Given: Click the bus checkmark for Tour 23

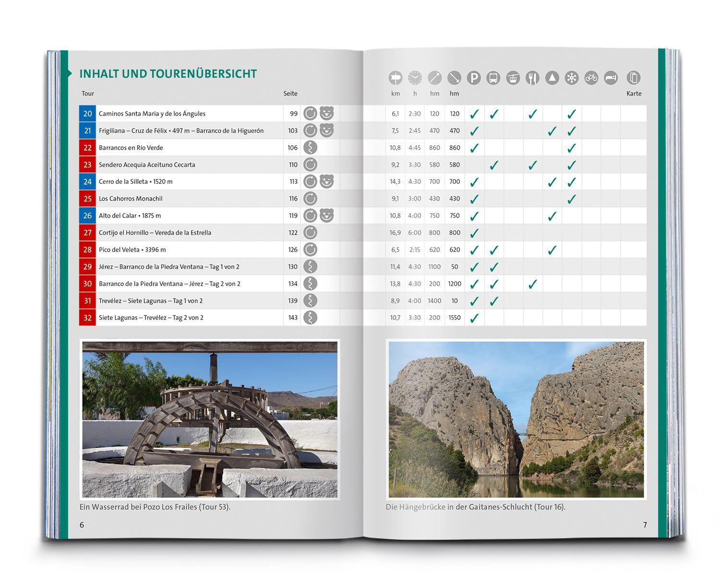Looking at the screenshot, I should [x=493, y=165].
